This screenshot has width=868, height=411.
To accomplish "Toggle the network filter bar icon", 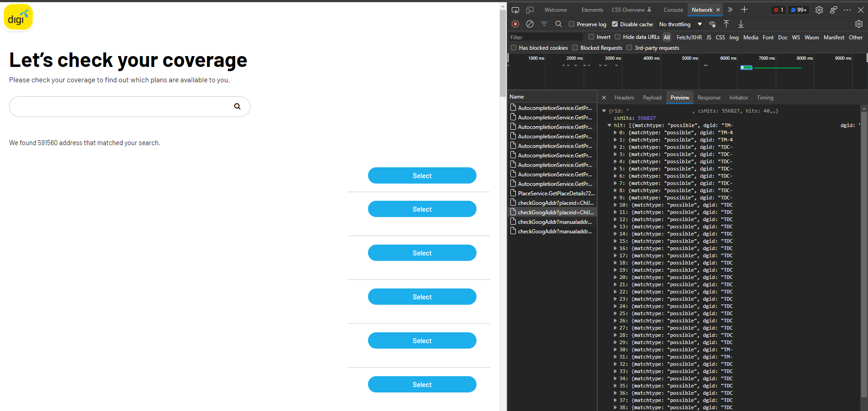I will coord(544,24).
